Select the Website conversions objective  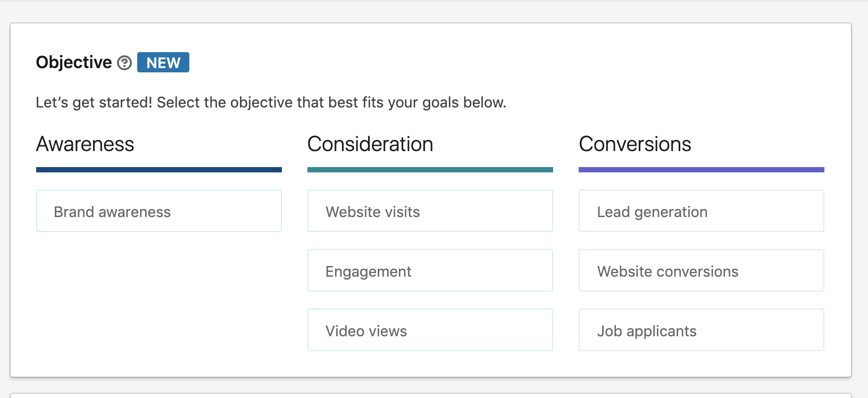point(701,271)
